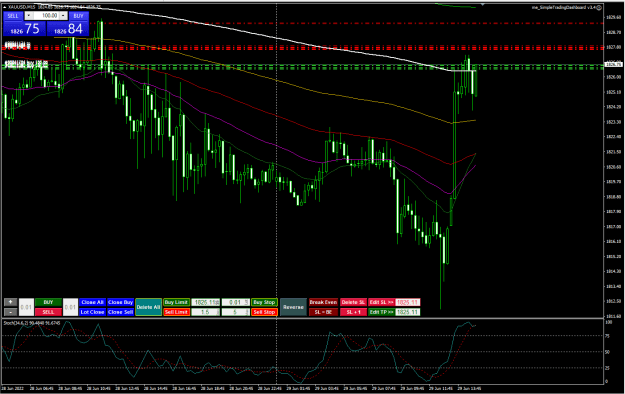625x394 pixels.
Task: Click the SL = BE button
Action: [323, 312]
